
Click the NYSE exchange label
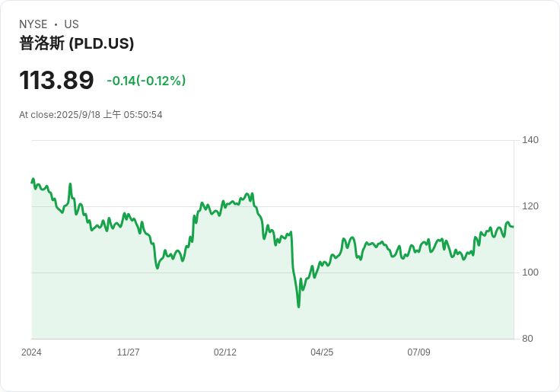click(33, 24)
